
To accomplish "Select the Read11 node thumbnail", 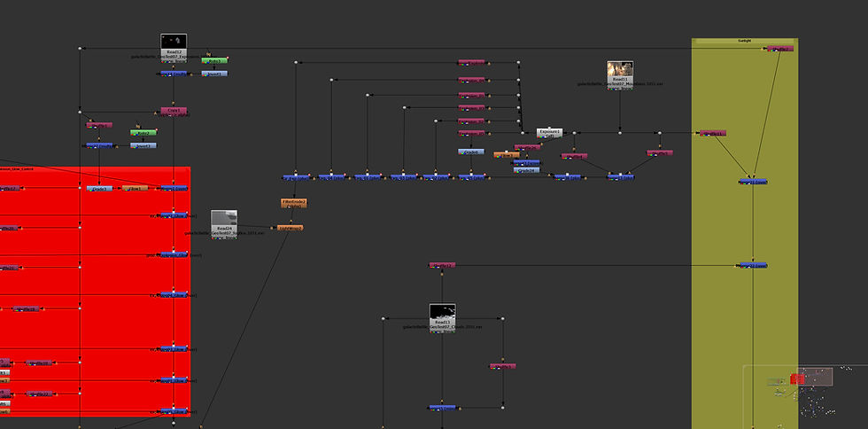I will pos(620,69).
